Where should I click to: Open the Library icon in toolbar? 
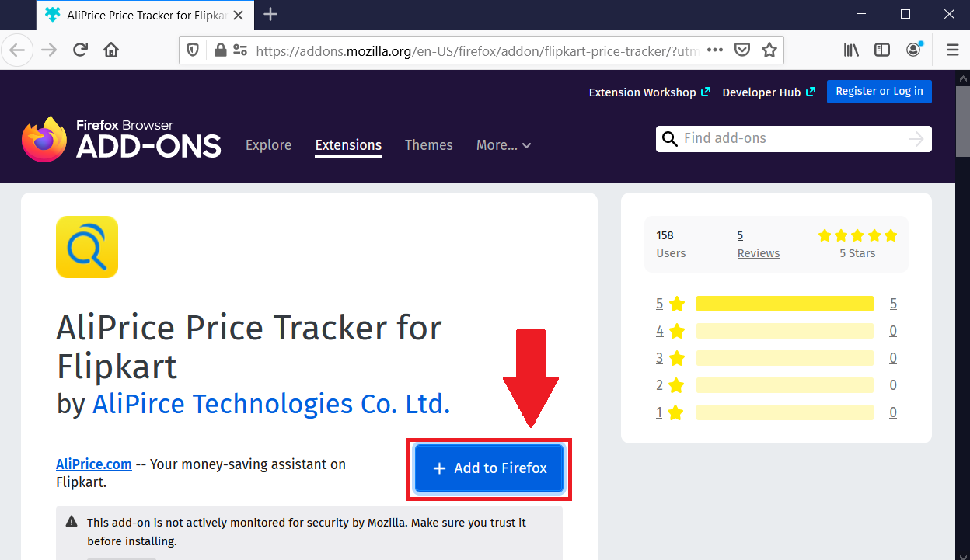852,50
